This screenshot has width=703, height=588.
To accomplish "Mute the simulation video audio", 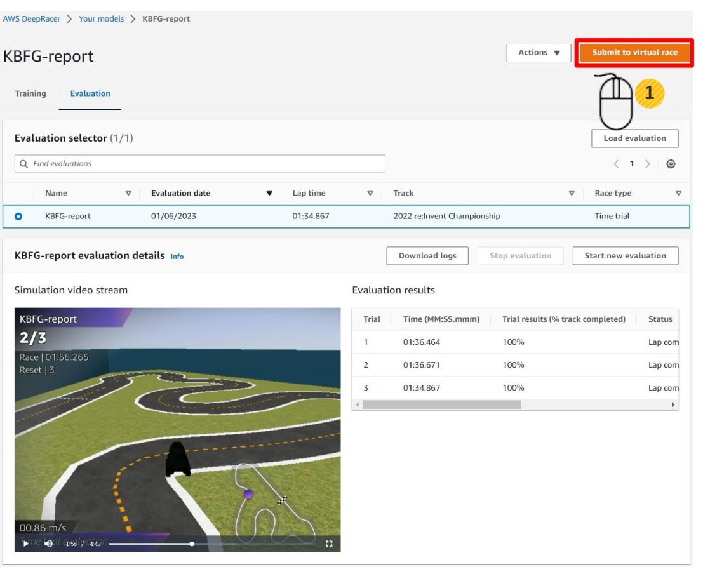I will click(48, 544).
